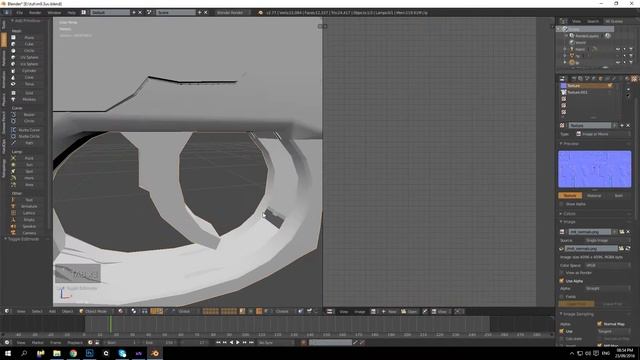This screenshot has width=640, height=360.
Task: Add a Torus mesh
Action: pyautogui.click(x=27, y=84)
